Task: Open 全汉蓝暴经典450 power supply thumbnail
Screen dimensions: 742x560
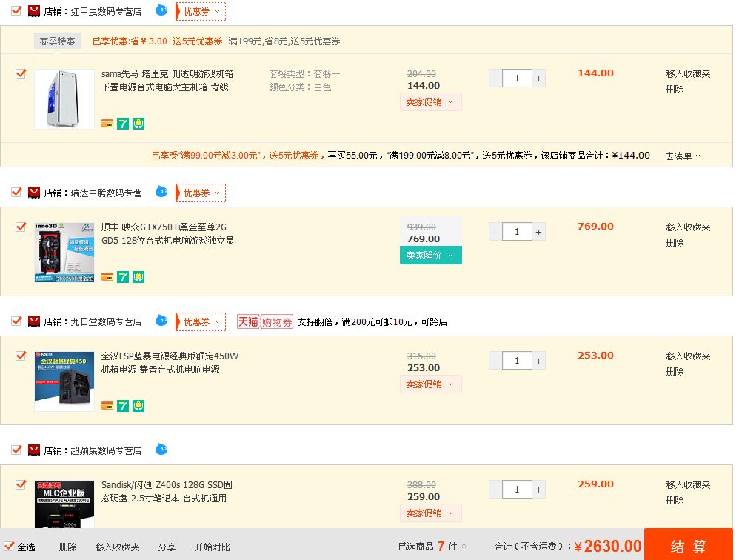Action: point(64,381)
